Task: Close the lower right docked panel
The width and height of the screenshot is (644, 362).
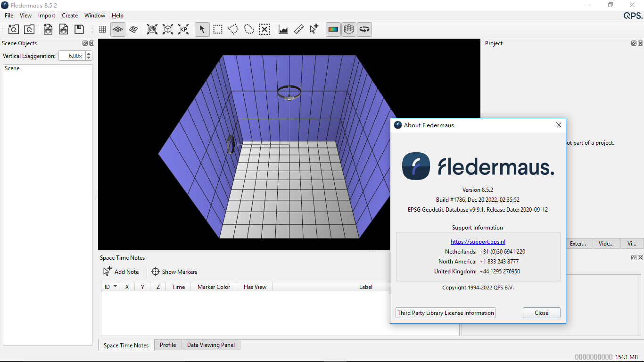Action: (640, 257)
